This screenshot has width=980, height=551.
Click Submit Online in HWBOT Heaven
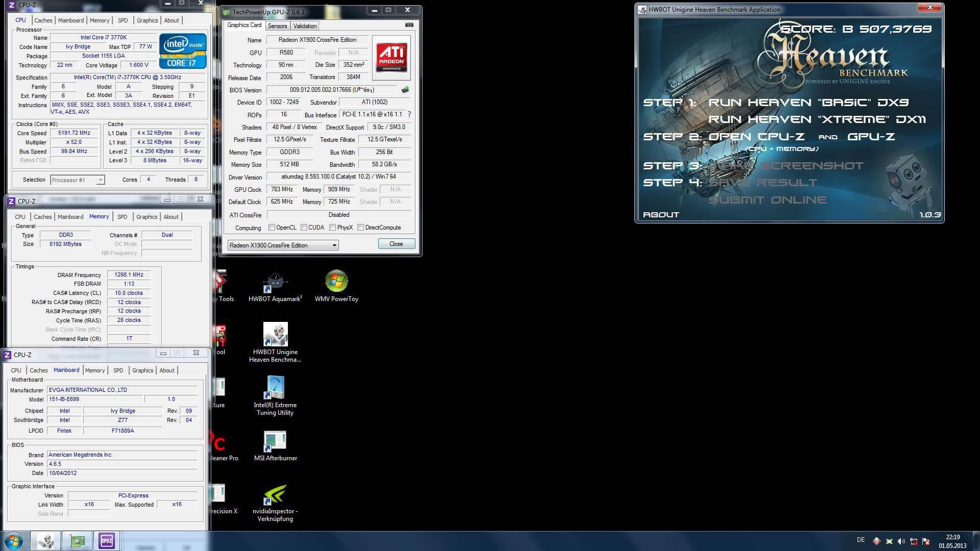pyautogui.click(x=767, y=200)
